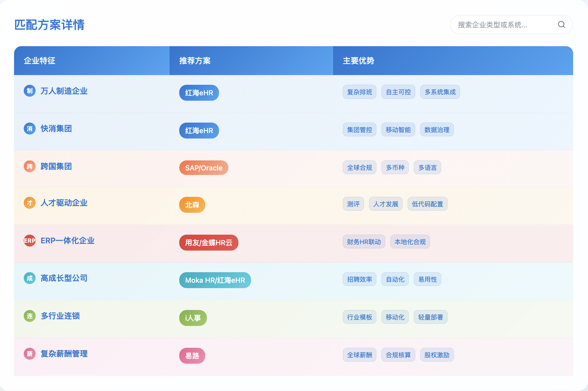Click the search magnifier icon
Screen dimensions: 588x391
click(x=561, y=25)
